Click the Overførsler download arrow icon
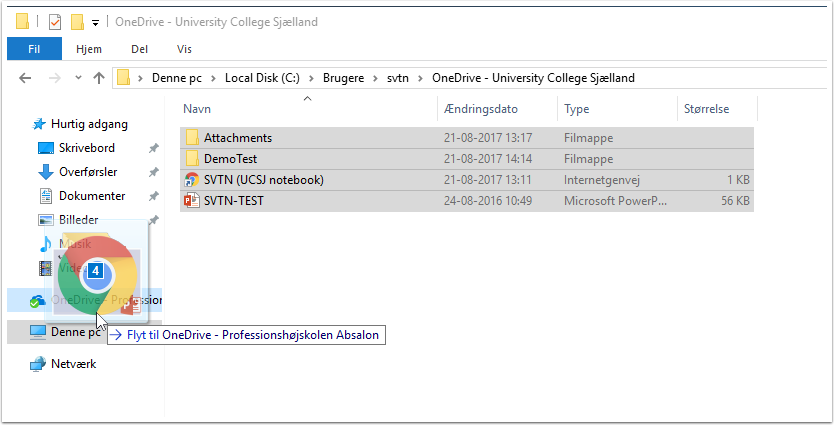This screenshot has height=425, width=834. (x=46, y=172)
